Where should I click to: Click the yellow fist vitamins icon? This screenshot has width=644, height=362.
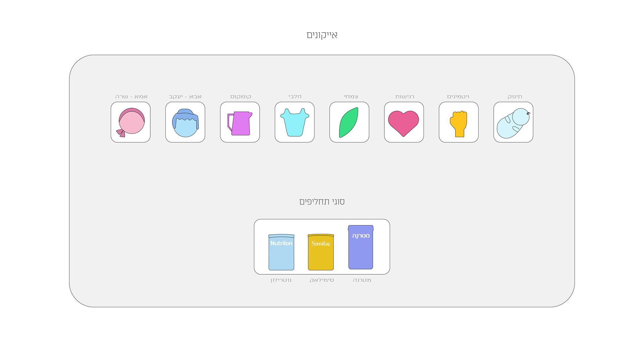459,122
